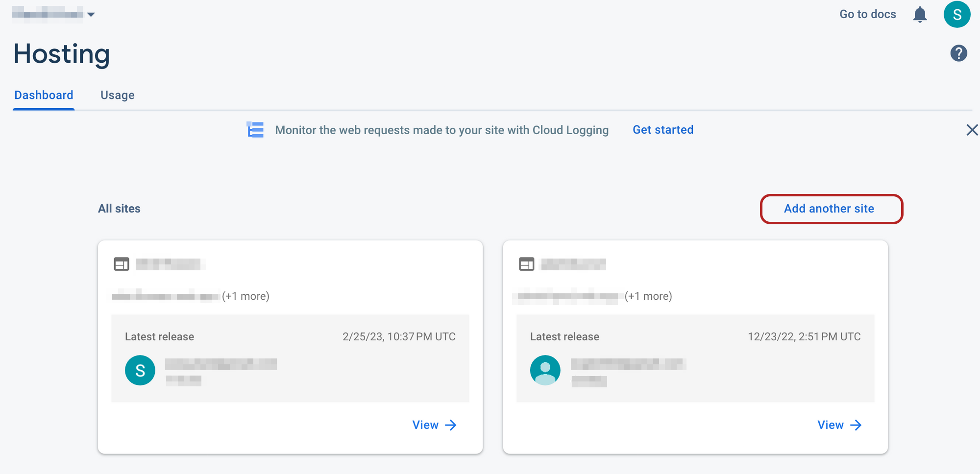
Task: Open the help question mark icon
Action: pyautogui.click(x=958, y=53)
